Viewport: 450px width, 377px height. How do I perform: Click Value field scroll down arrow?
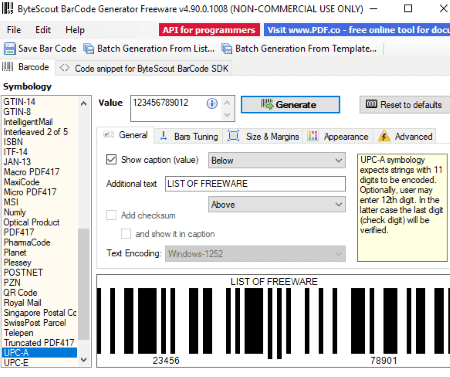pos(227,115)
